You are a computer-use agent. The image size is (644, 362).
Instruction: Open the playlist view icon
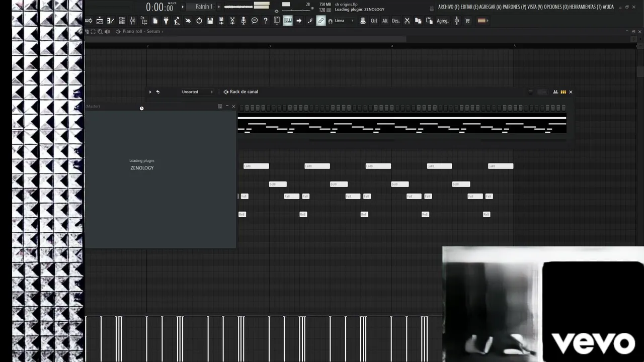[100, 21]
